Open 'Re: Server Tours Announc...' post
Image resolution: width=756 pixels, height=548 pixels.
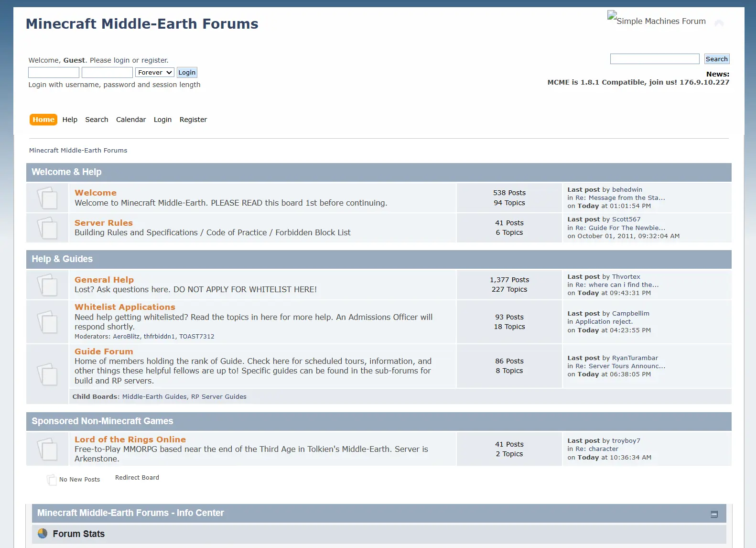620,366
